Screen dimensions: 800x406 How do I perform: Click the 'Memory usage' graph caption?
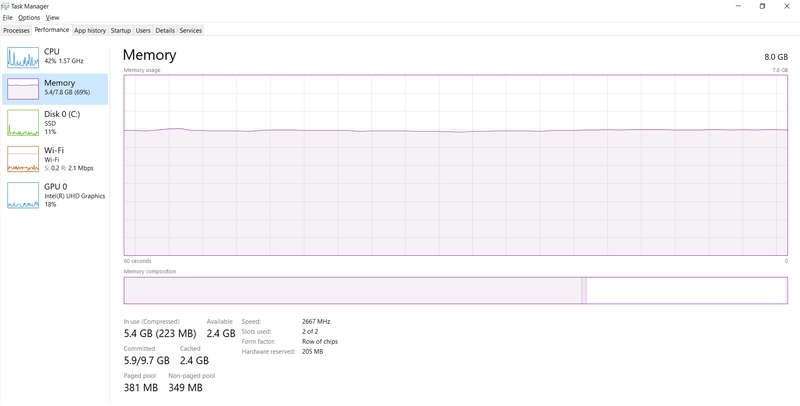coord(142,70)
